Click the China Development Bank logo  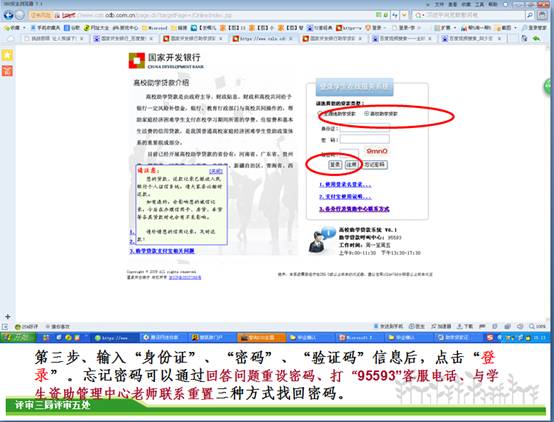pyautogui.click(x=136, y=61)
